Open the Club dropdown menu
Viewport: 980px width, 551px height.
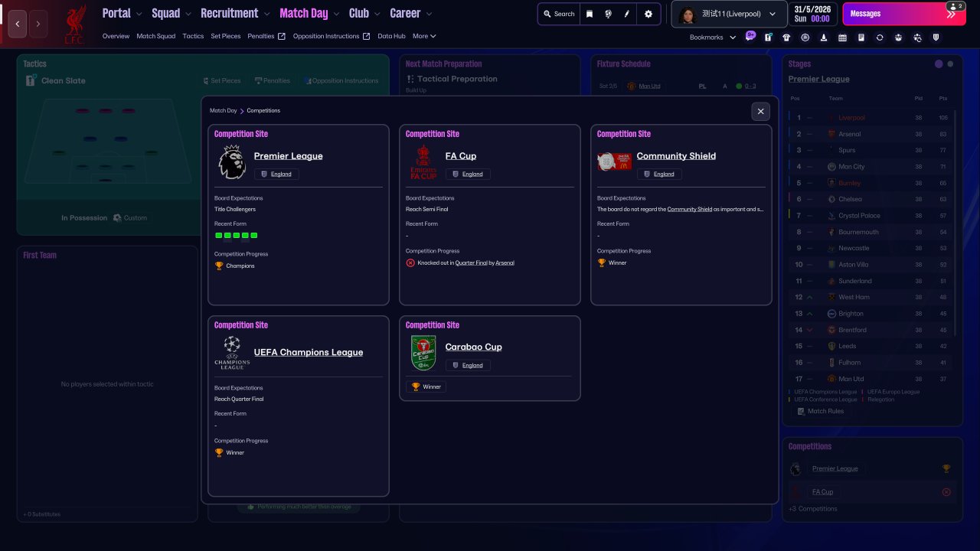(365, 13)
